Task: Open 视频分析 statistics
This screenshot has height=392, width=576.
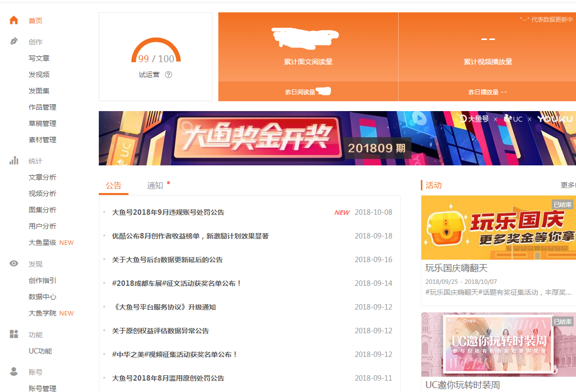Action: point(42,194)
